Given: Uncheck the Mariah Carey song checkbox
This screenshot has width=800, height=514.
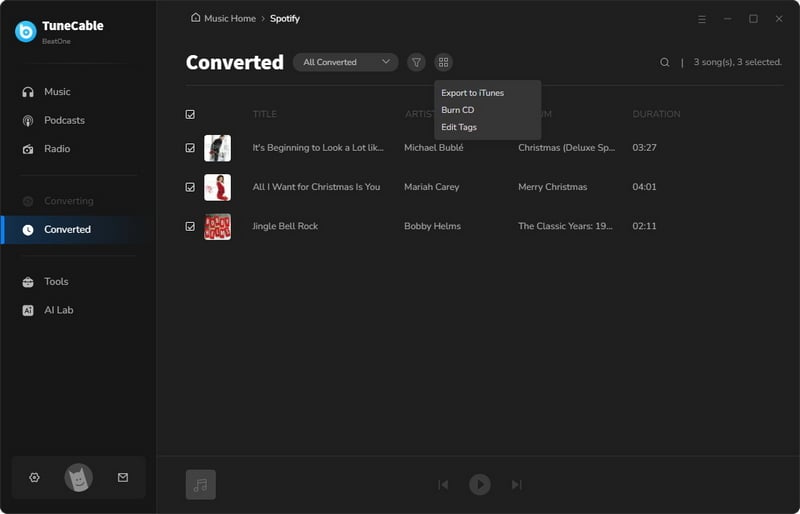Looking at the screenshot, I should click(190, 187).
